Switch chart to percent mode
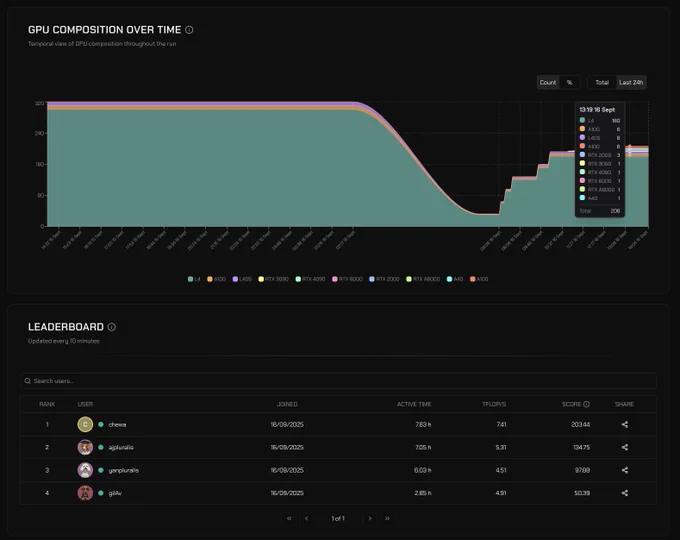This screenshot has height=540, width=680. coord(569,82)
